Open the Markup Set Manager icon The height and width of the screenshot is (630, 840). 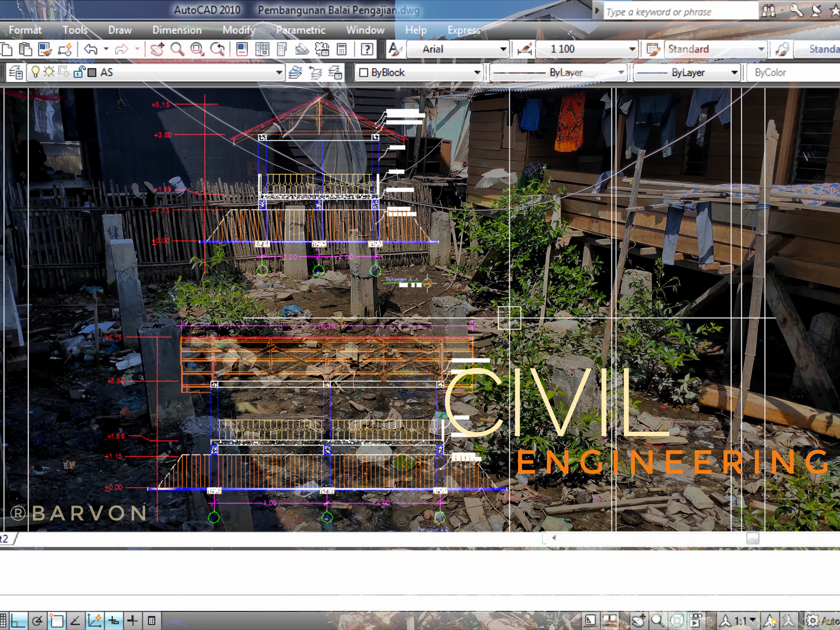(x=322, y=49)
